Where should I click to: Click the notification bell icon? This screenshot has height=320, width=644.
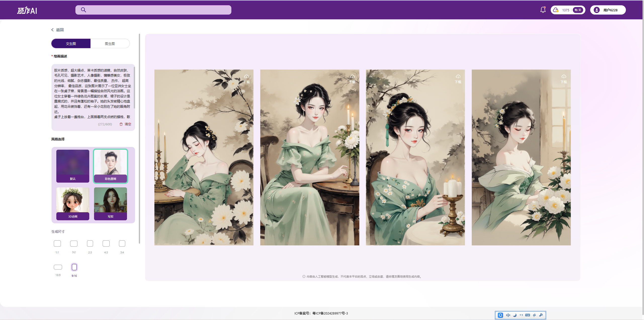tap(543, 10)
